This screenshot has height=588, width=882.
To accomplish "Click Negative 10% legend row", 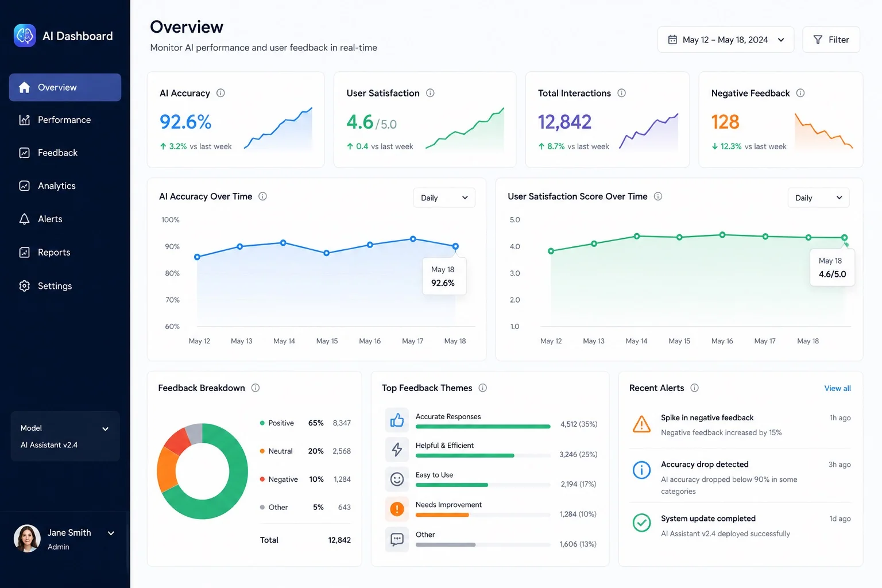I will [305, 479].
